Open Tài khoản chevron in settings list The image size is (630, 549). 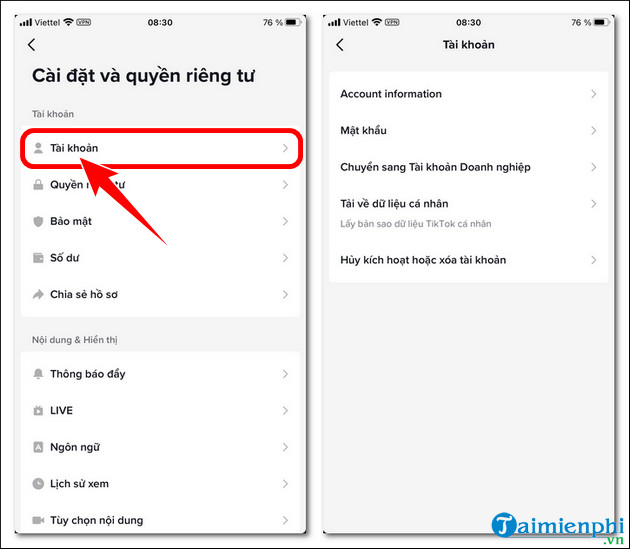(x=285, y=148)
